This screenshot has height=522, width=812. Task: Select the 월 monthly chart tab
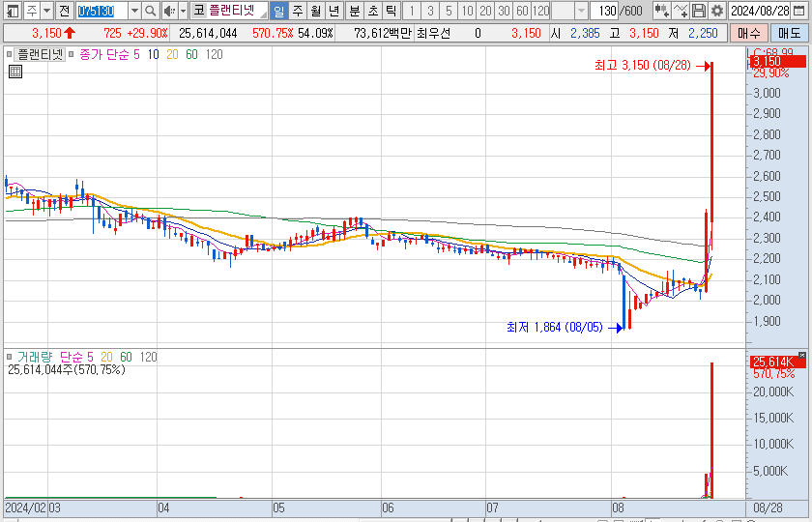(316, 11)
